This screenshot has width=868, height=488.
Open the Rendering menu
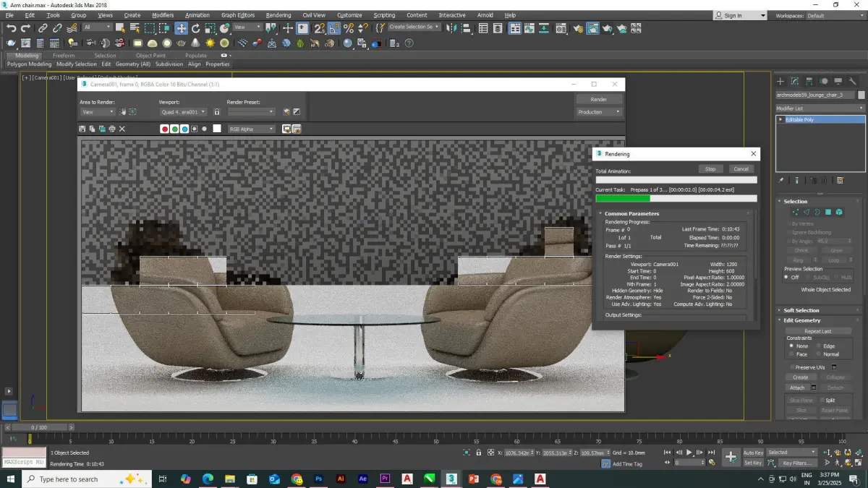tap(278, 15)
